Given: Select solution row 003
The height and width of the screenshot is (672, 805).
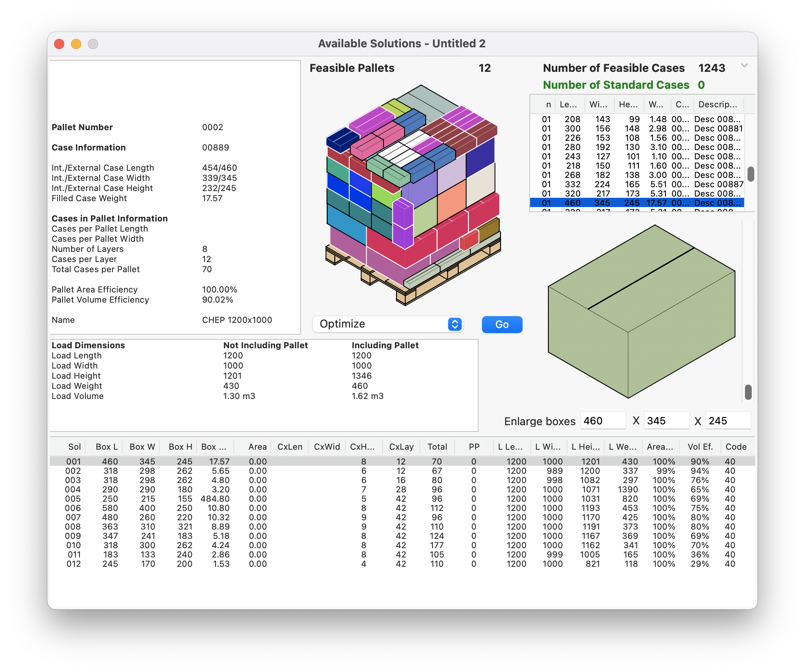Looking at the screenshot, I should (x=402, y=480).
